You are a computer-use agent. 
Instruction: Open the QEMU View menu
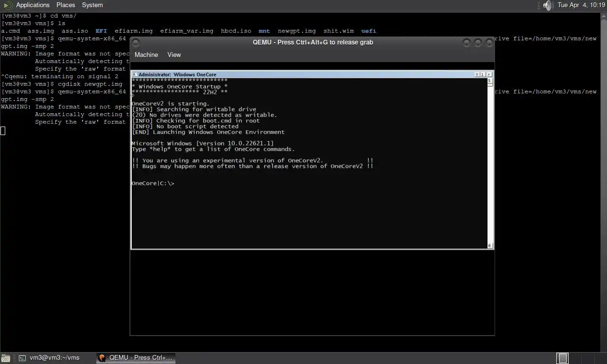click(x=174, y=55)
